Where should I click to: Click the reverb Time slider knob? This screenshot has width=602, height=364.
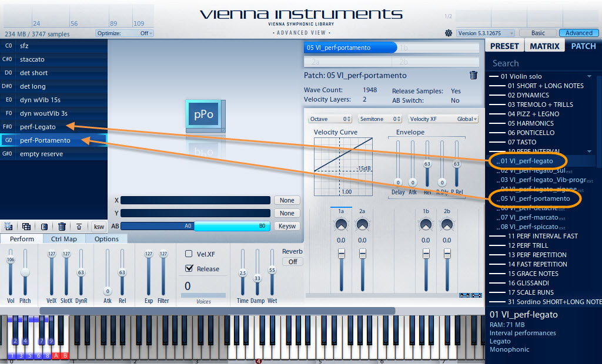(243, 273)
